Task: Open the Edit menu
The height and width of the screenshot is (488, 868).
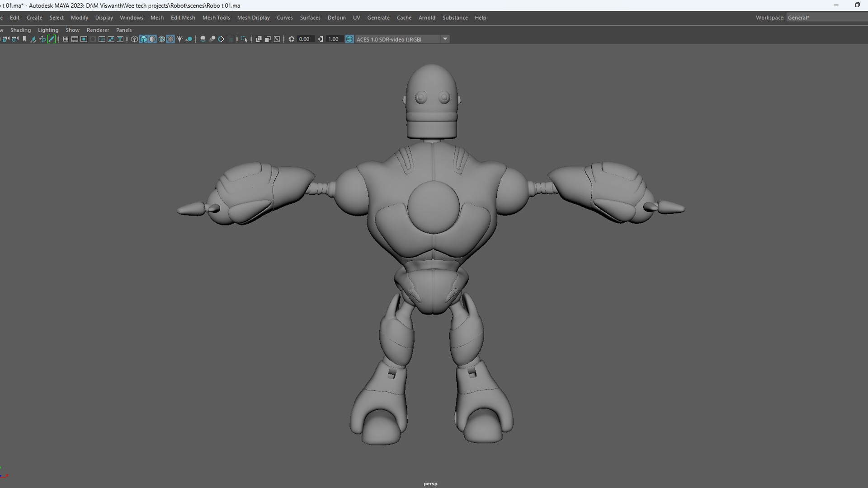Action: pyautogui.click(x=15, y=18)
